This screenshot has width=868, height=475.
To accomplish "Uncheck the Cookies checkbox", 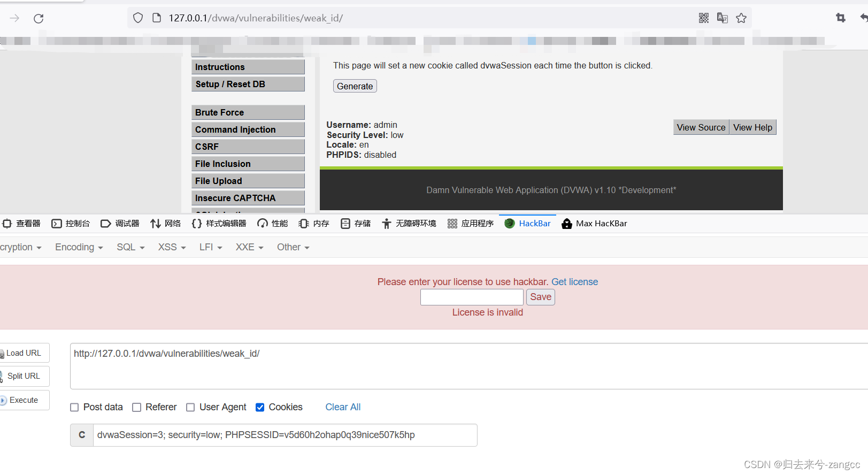I will coord(260,408).
